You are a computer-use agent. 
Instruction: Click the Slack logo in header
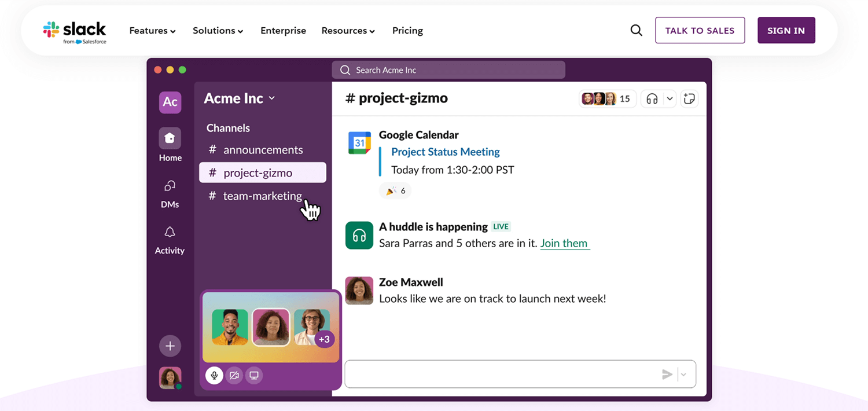click(x=75, y=32)
